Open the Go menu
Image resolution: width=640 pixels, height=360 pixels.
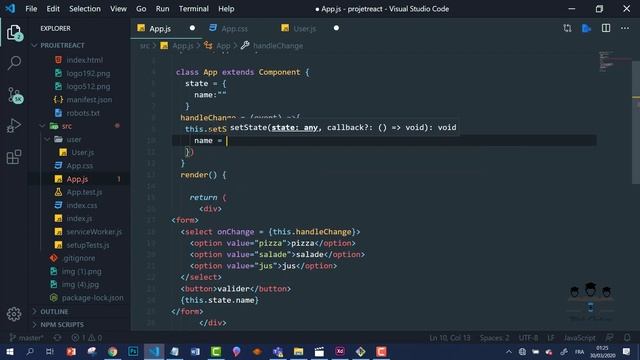pos(141,9)
